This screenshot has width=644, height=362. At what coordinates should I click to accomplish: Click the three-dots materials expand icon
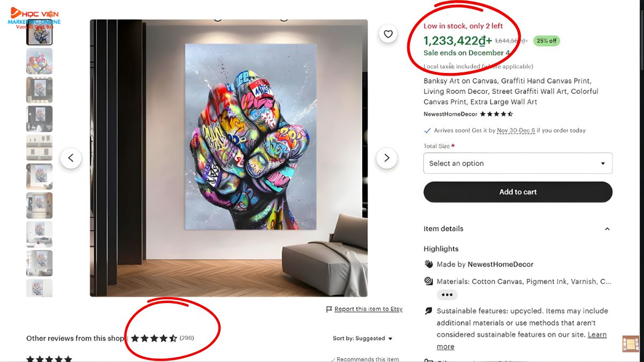(447, 294)
